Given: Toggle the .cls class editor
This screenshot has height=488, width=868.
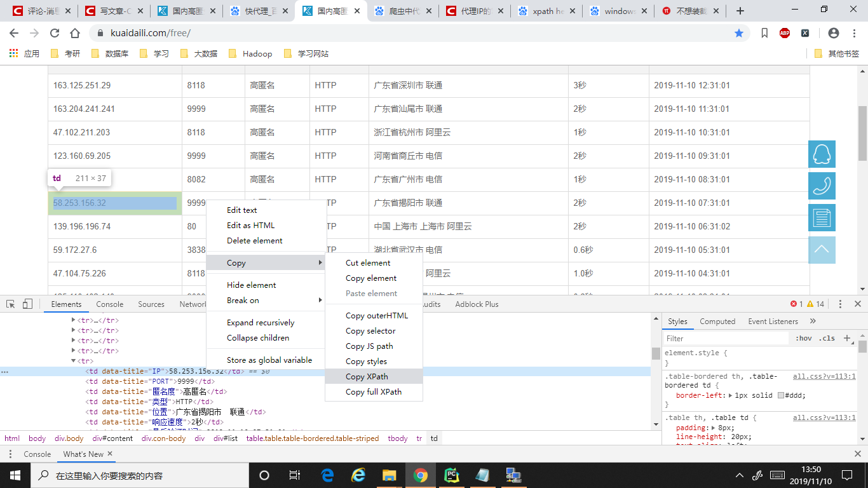Looking at the screenshot, I should [x=827, y=338].
